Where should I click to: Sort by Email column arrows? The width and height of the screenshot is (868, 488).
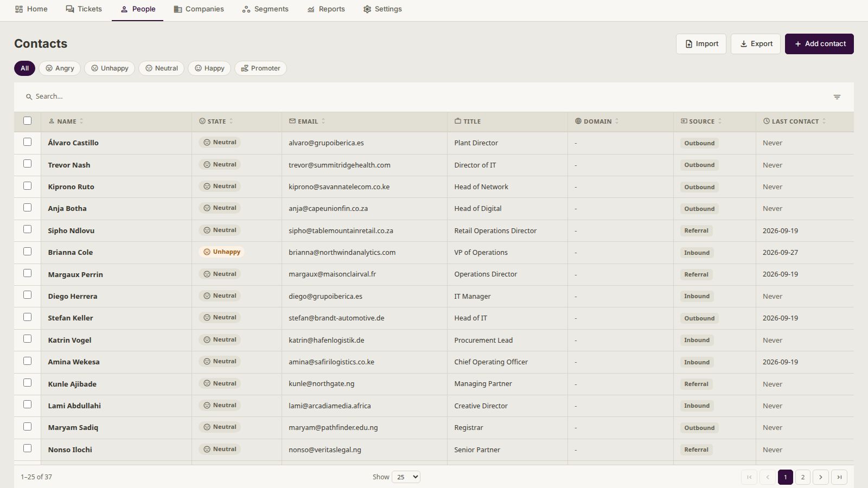323,121
